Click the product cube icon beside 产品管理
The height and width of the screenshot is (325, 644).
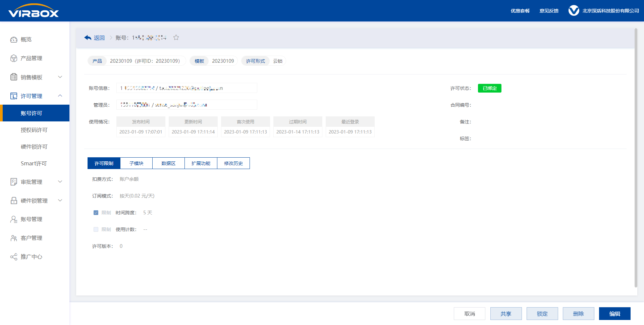tap(14, 58)
